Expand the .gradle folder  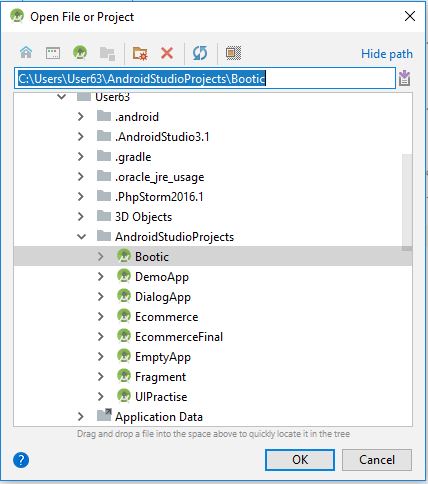click(80, 156)
